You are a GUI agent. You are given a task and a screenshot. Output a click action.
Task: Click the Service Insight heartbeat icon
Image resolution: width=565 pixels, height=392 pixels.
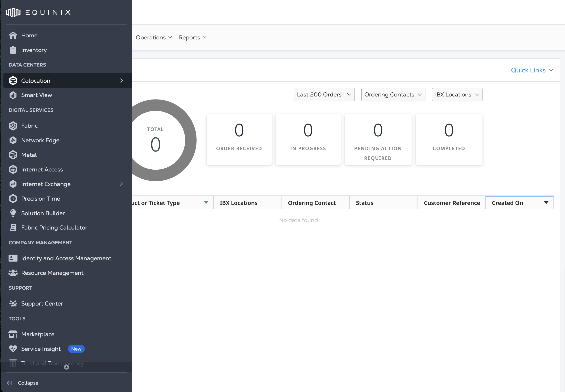13,349
